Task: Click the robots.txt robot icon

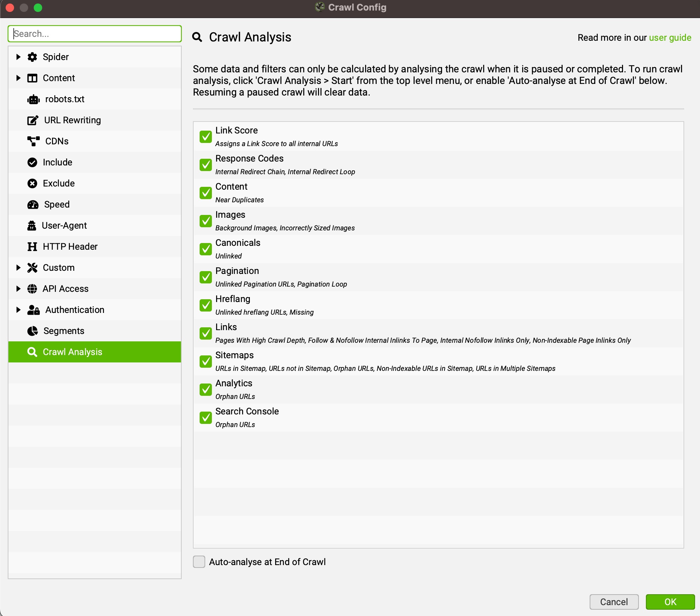Action: (x=33, y=99)
